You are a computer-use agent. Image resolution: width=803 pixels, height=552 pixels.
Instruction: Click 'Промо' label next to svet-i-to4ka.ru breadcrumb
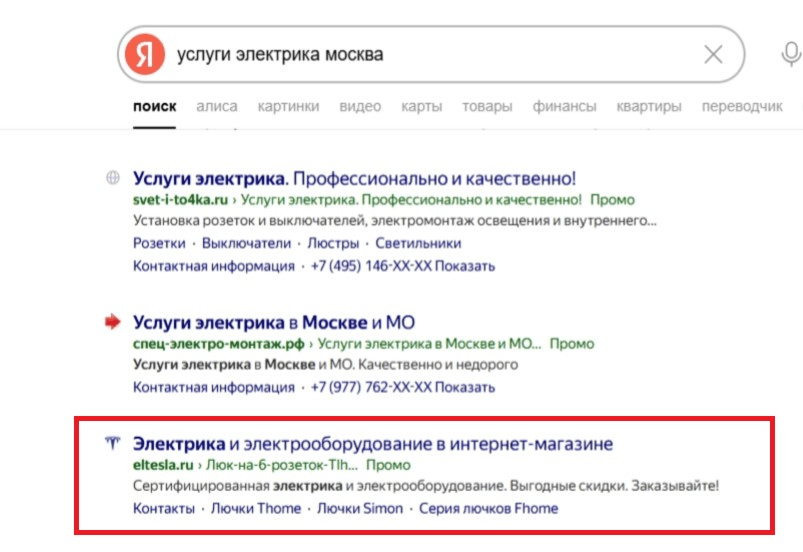tap(612, 200)
